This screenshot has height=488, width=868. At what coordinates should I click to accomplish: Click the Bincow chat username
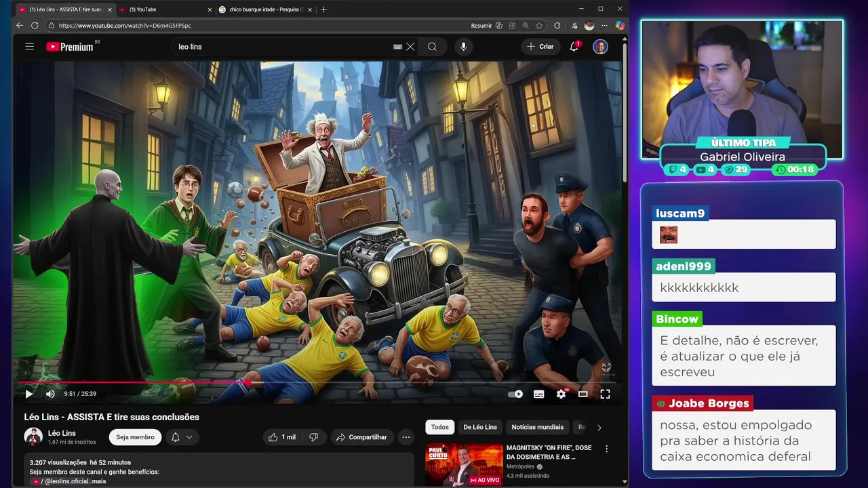click(x=677, y=319)
